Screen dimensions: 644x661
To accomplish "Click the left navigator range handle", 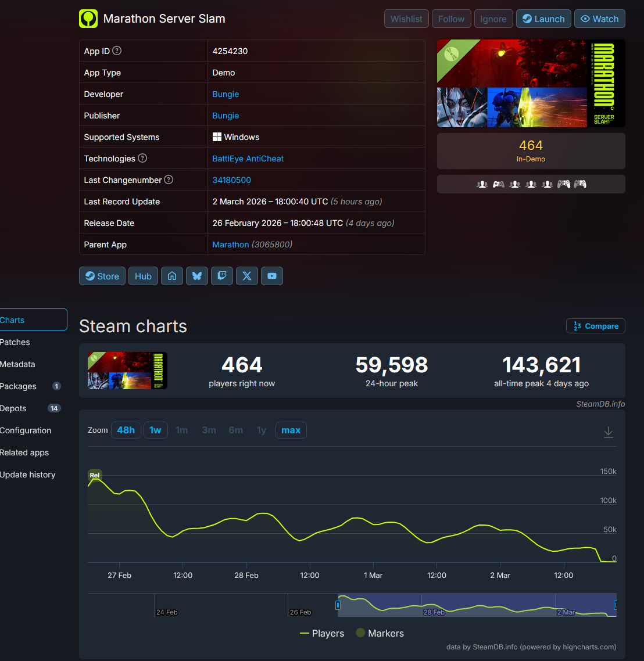I will click(338, 605).
